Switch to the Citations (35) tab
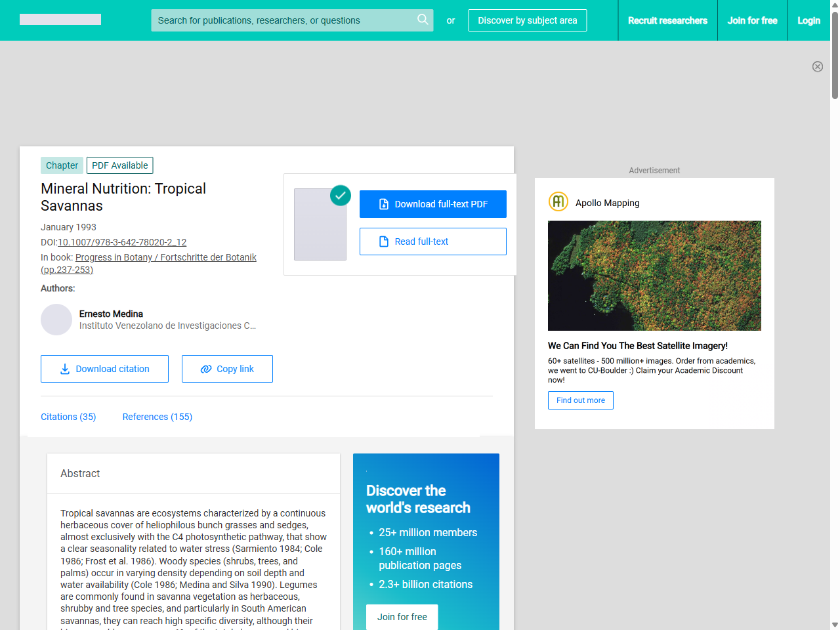Screen dimensions: 840x630 pos(68,417)
